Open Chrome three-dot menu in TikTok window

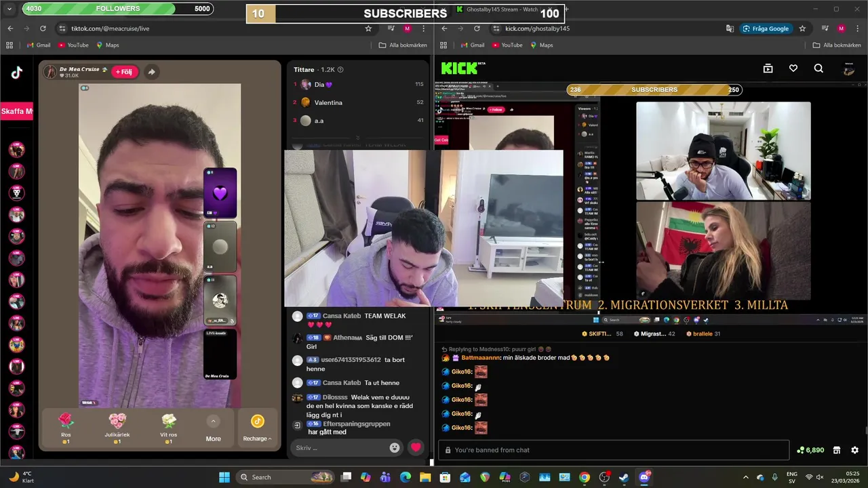pyautogui.click(x=423, y=28)
